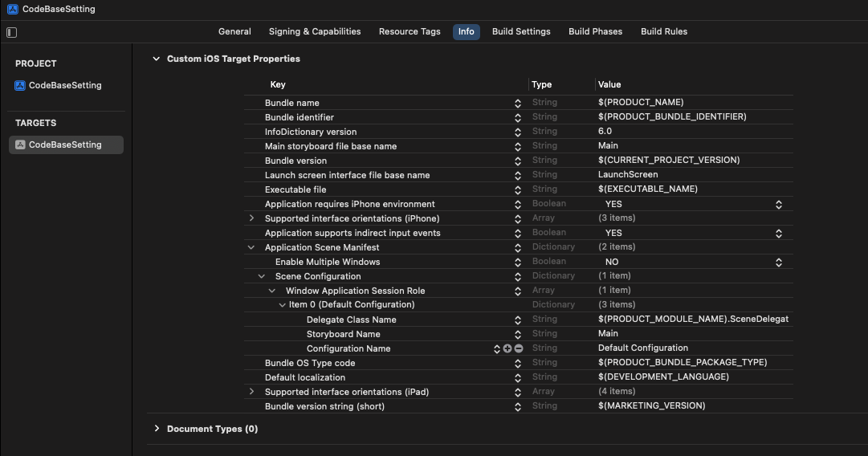Select the 6.0 InfoDictionary version value
Viewport: 868px width, 456px height.
pos(605,131)
